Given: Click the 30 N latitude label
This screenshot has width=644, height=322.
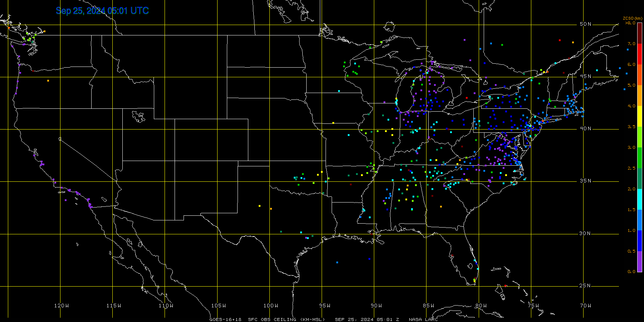Looking at the screenshot, I should 586,234.
